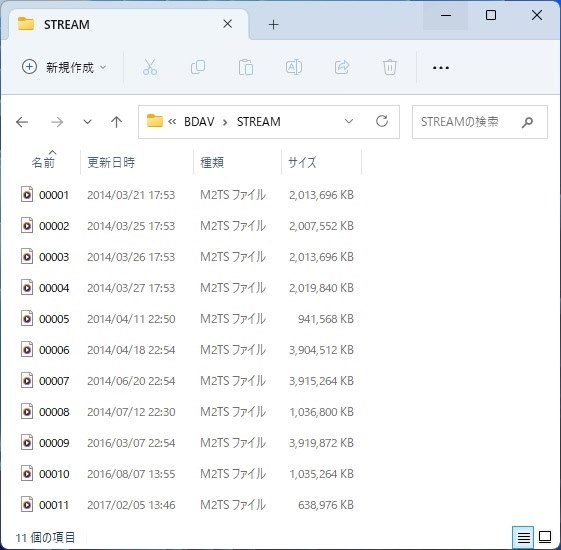This screenshot has width=561, height=550.
Task: Click the Paste clipboard icon
Action: coord(246,67)
